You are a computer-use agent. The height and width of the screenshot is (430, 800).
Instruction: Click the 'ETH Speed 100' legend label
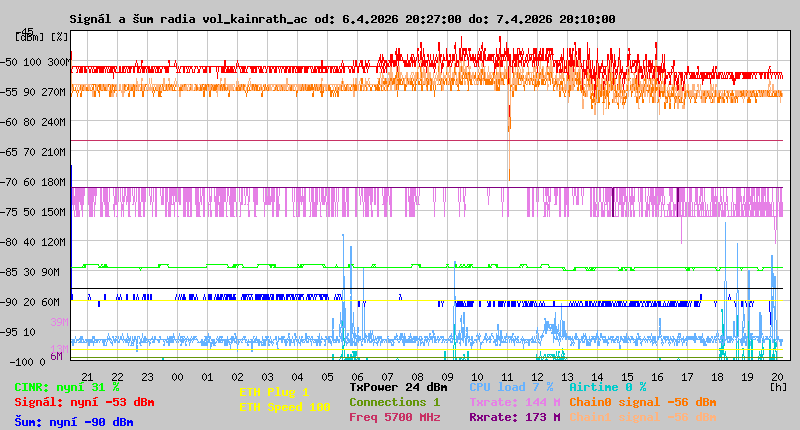[x=285, y=407]
